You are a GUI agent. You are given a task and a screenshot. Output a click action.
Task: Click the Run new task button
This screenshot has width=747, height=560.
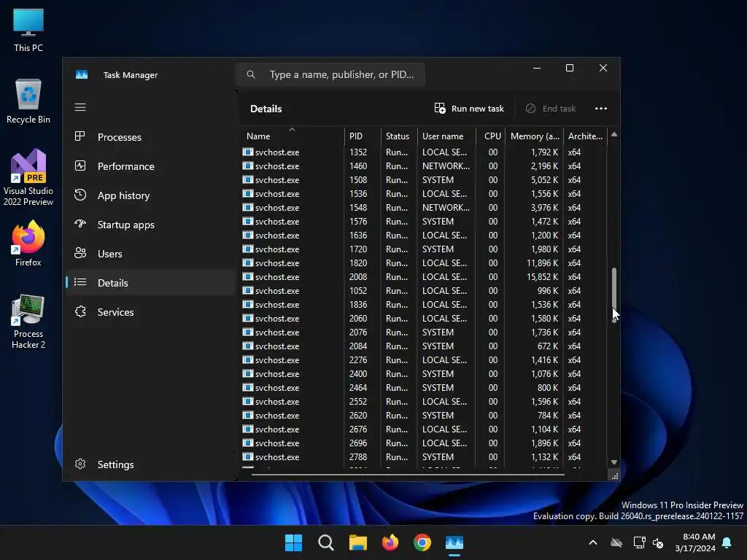pyautogui.click(x=469, y=109)
